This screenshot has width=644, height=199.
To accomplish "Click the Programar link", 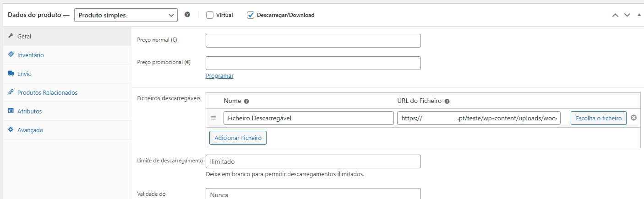I will [x=220, y=76].
